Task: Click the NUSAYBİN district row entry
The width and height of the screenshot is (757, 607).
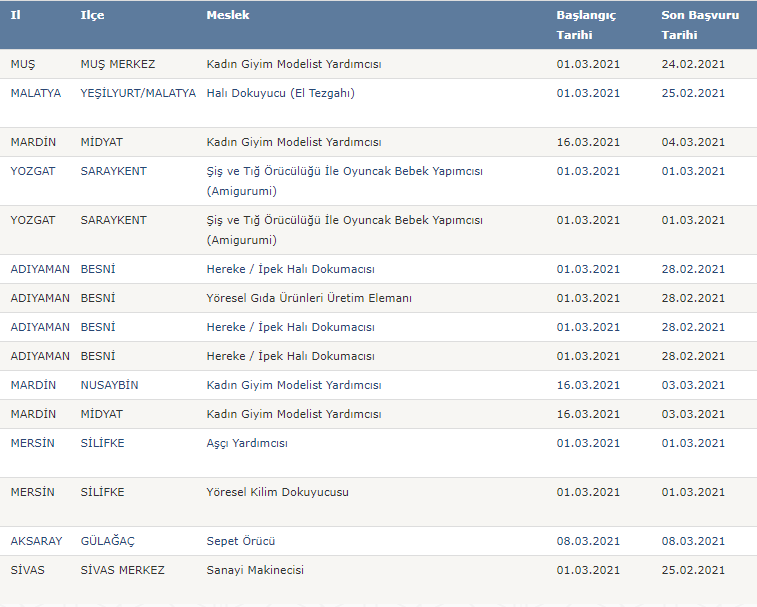Action: pyautogui.click(x=109, y=385)
